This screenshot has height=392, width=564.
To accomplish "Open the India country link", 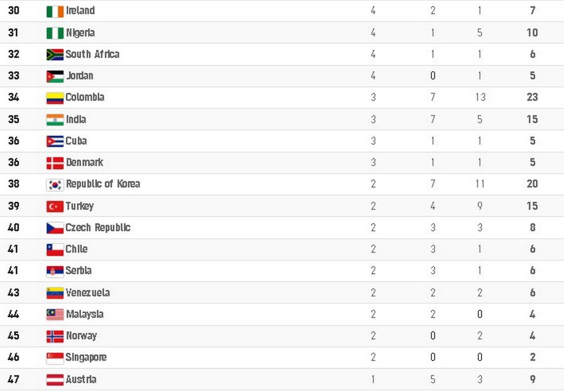I will pos(76,119).
